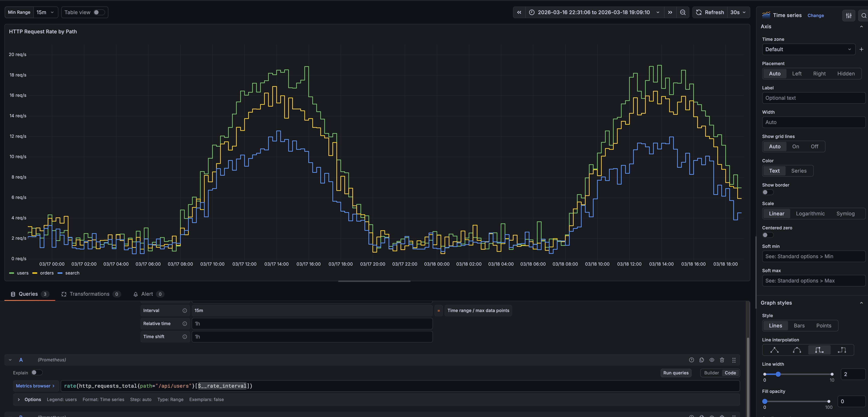Screen dimensions: 868x417
Task: Click the Time series visualization icon
Action: [766, 15]
